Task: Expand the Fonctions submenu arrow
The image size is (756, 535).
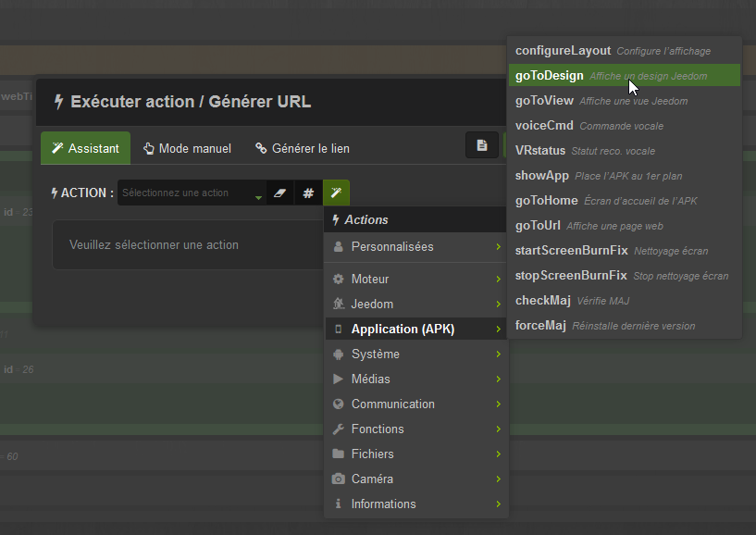Action: click(499, 429)
